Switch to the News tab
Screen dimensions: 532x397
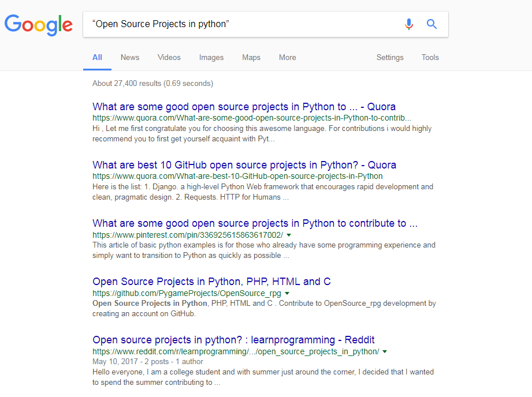(130, 58)
